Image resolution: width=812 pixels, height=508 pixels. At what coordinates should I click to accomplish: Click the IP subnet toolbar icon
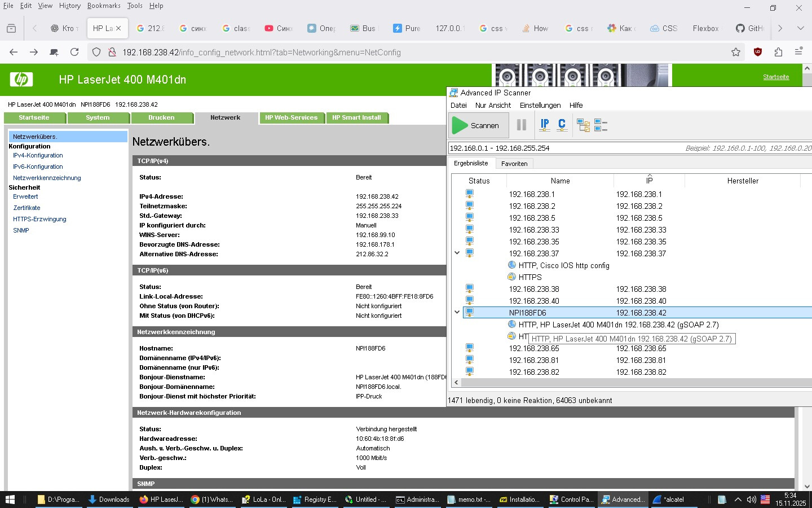544,125
